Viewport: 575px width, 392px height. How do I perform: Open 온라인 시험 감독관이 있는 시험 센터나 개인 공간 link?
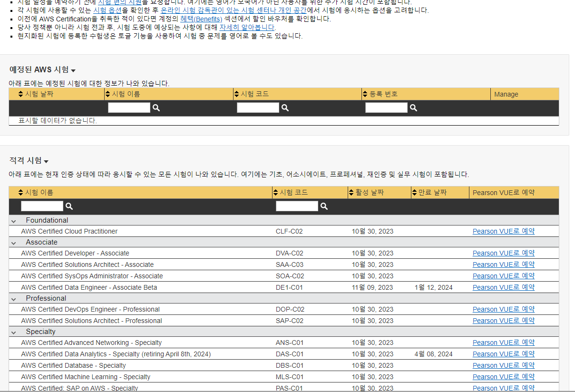[234, 10]
